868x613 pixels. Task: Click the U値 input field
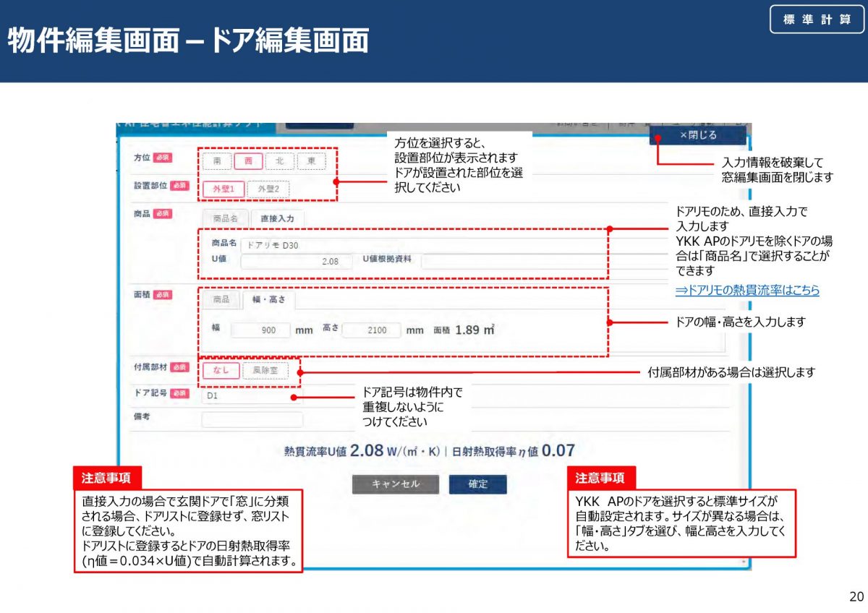point(297,261)
